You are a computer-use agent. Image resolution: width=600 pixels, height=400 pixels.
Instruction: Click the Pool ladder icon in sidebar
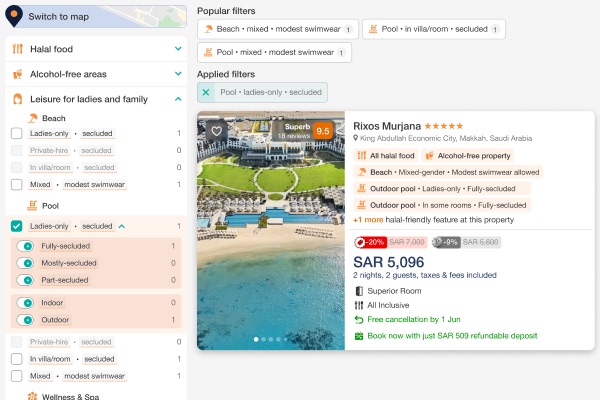pos(33,206)
